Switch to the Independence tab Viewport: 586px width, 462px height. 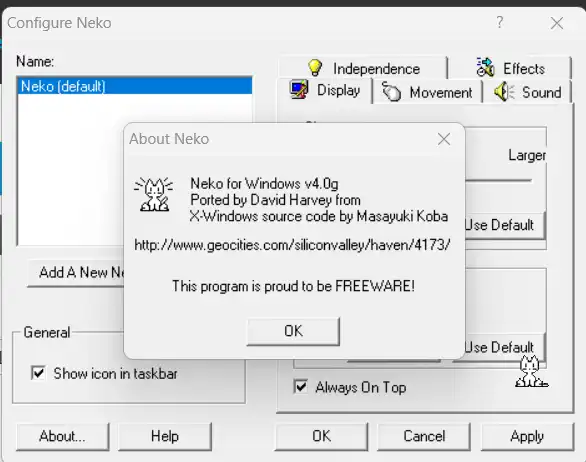[363, 68]
